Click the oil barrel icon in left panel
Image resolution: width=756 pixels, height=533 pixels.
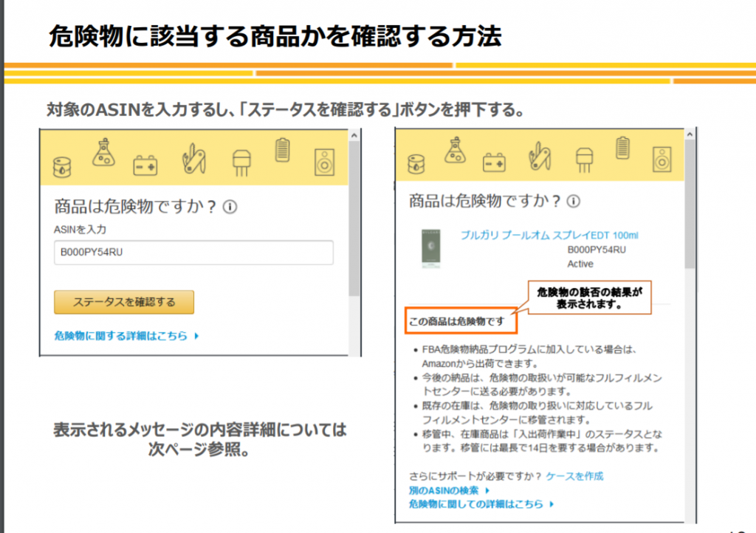click(x=62, y=168)
